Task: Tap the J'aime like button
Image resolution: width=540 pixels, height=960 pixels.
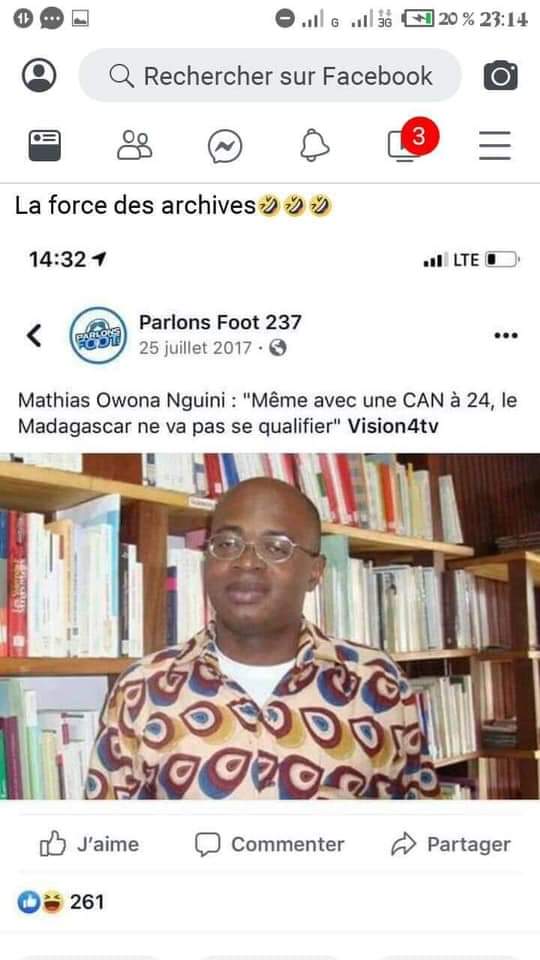Action: [89, 845]
